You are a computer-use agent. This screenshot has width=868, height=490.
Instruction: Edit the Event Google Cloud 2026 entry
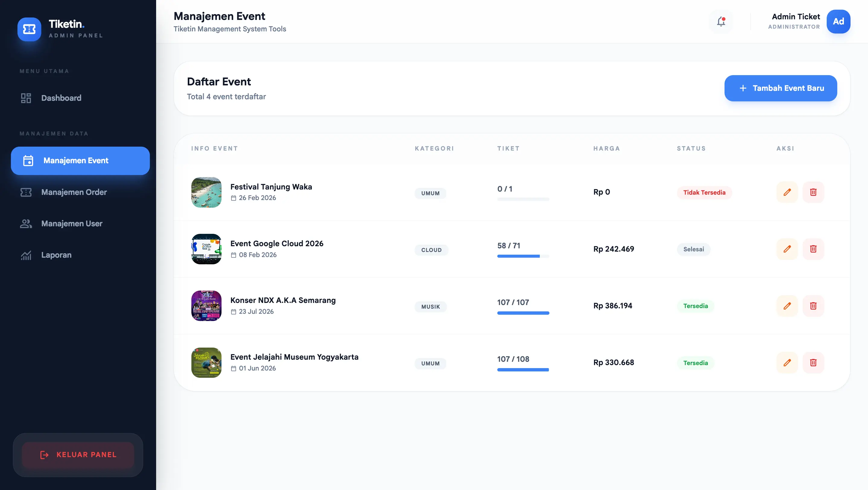click(787, 249)
